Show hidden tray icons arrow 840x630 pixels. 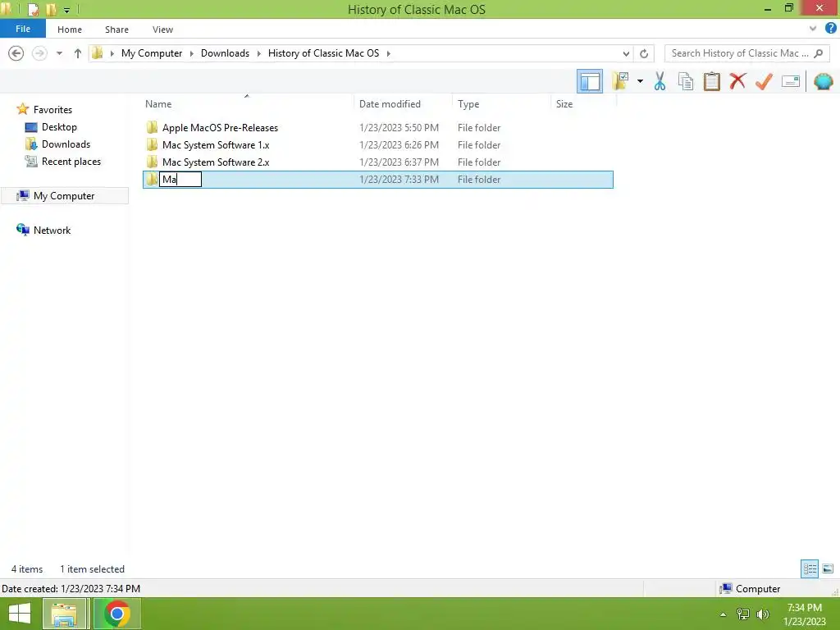[724, 614]
